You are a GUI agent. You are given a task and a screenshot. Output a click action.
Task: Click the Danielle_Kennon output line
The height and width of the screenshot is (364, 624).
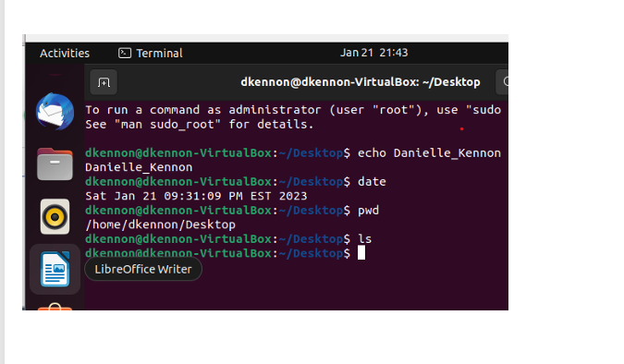click(139, 167)
